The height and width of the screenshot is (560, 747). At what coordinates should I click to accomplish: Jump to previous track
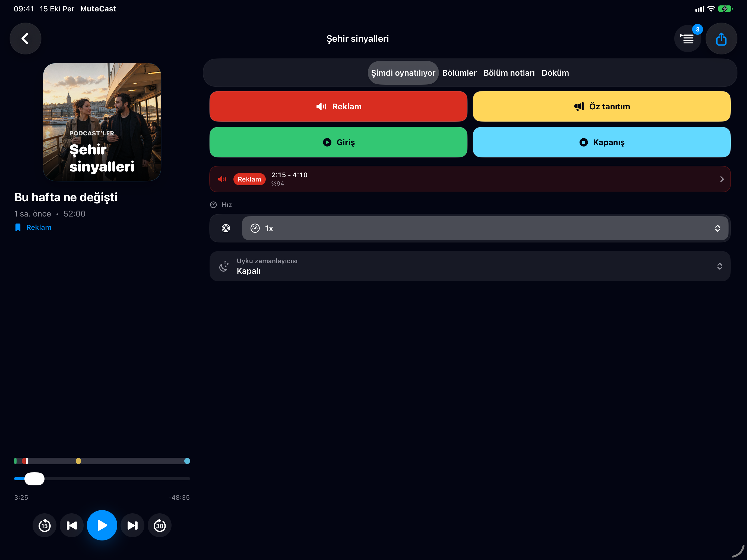point(72,525)
